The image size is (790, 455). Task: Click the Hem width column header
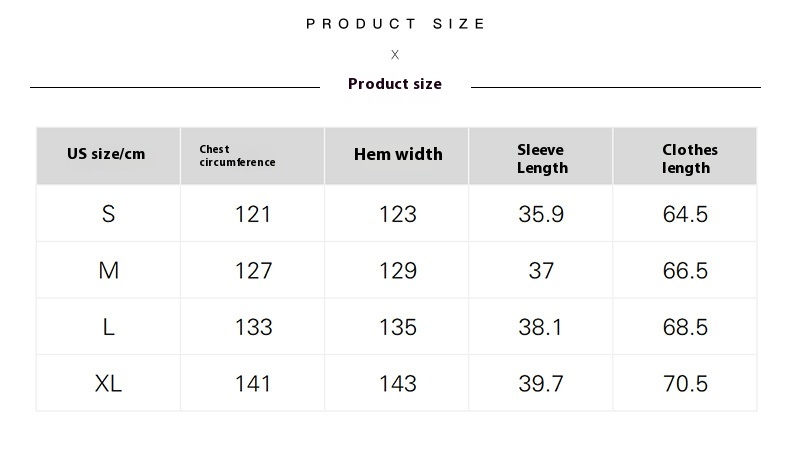coord(398,154)
